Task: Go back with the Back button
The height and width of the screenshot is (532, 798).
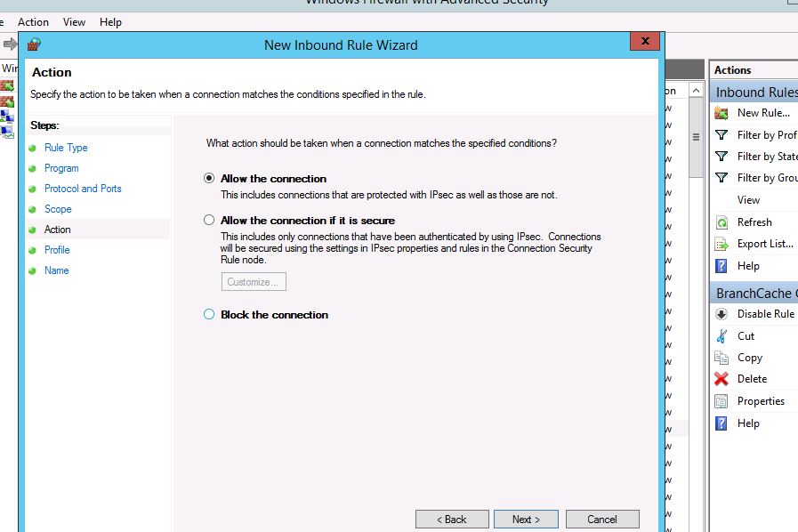Action: [x=452, y=520]
